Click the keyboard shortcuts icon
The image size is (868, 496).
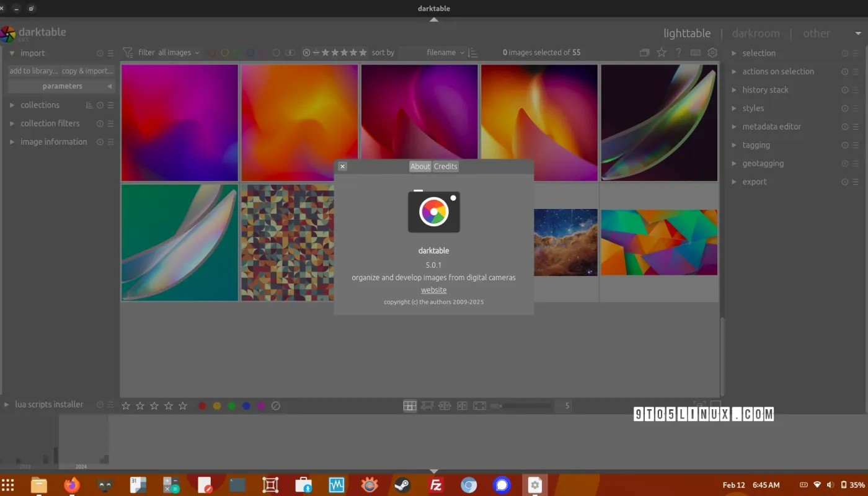pos(695,53)
